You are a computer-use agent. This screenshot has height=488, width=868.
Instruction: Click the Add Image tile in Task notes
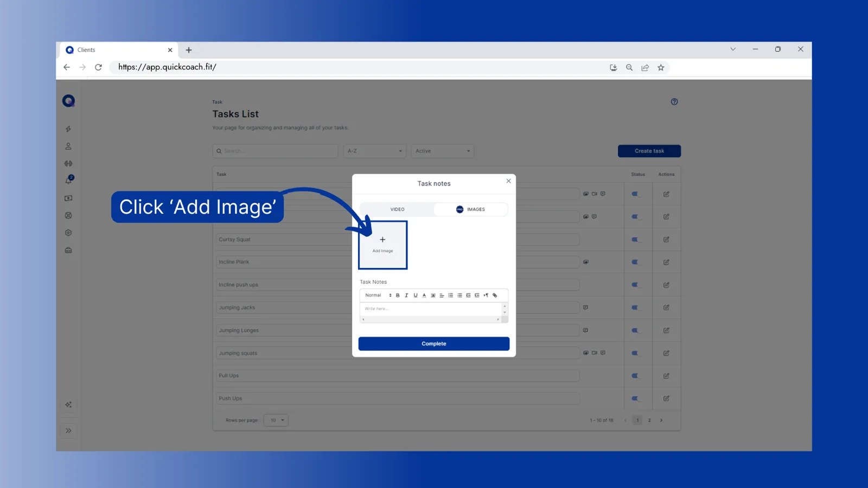coord(382,245)
